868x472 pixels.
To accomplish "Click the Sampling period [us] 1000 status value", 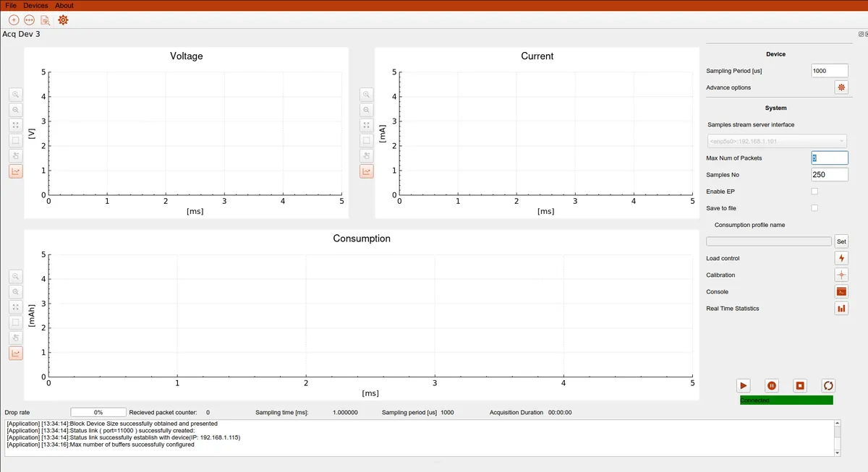I will click(x=447, y=413).
